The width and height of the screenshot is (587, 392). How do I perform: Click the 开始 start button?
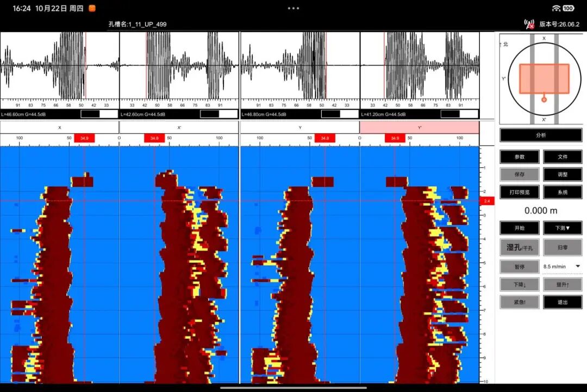(x=520, y=228)
